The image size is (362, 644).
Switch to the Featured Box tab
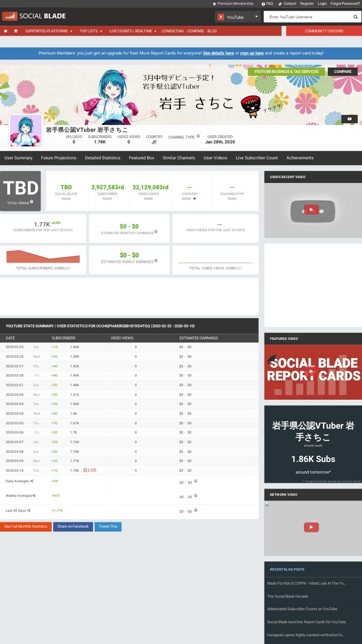point(141,158)
